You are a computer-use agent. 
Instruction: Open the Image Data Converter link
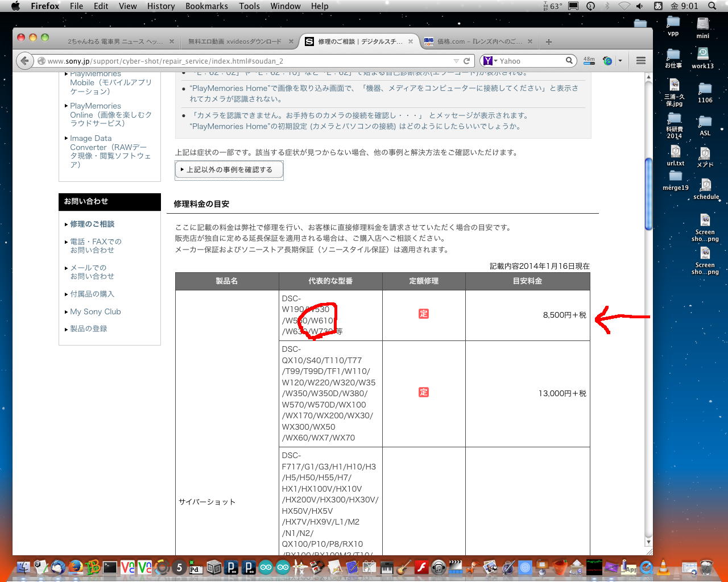pyautogui.click(x=110, y=151)
